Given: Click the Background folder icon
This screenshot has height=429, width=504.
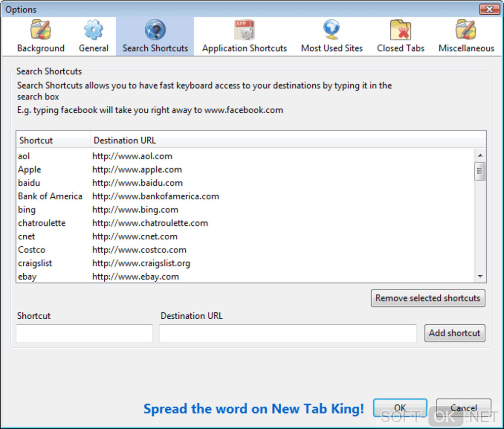Looking at the screenshot, I should point(41,30).
